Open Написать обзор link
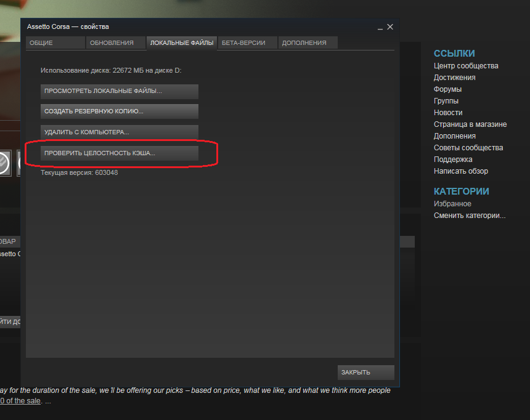The height and width of the screenshot is (420, 530). pyautogui.click(x=460, y=171)
